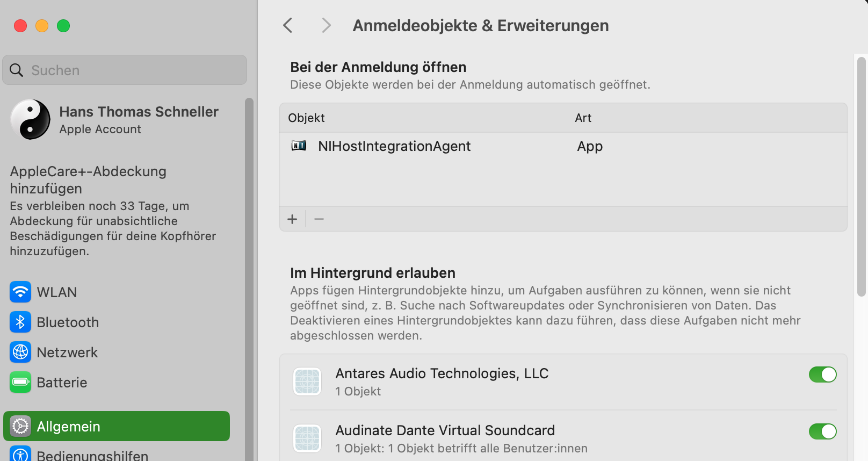Click the main pane vertical scrollbar

pos(862,176)
